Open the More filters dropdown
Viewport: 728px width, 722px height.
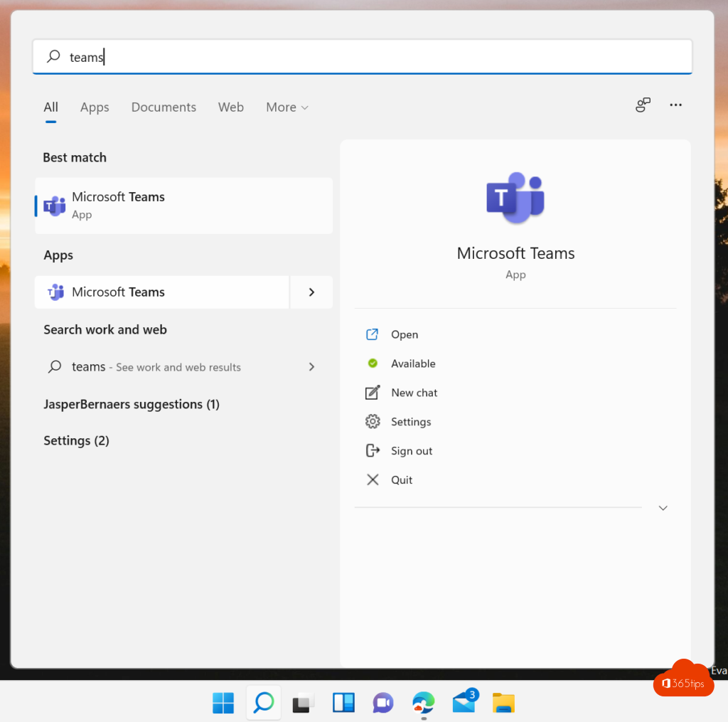[287, 107]
